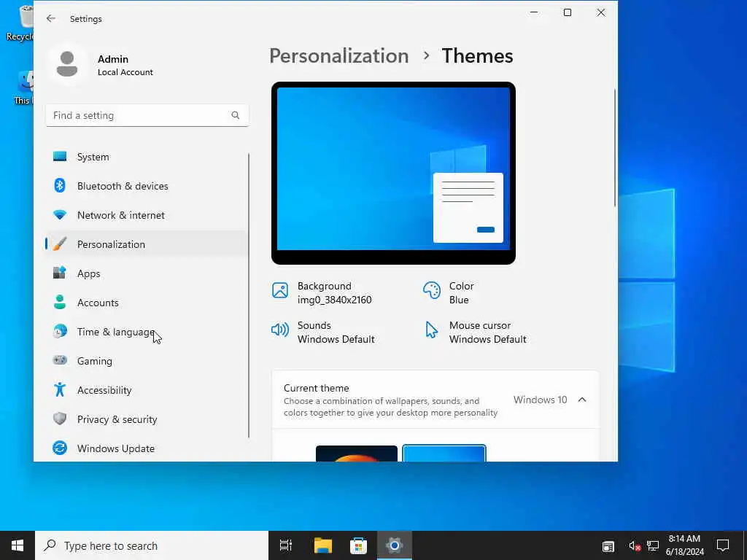The image size is (747, 560).
Task: Select the Apps category label
Action: click(88, 273)
